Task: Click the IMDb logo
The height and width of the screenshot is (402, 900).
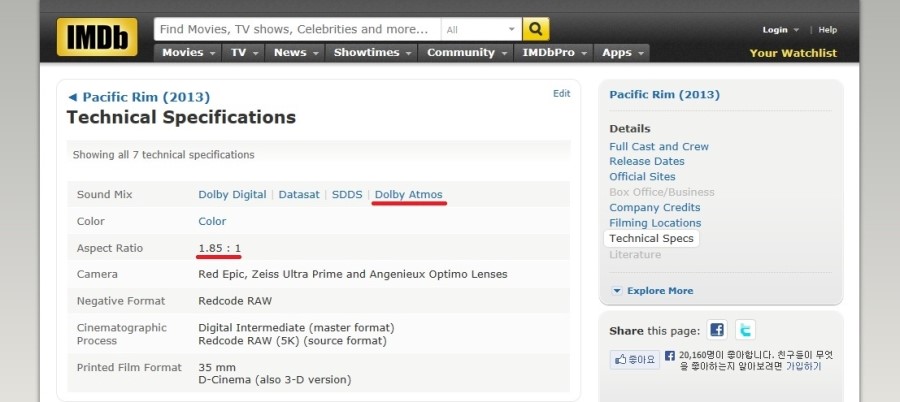Action: (x=97, y=37)
